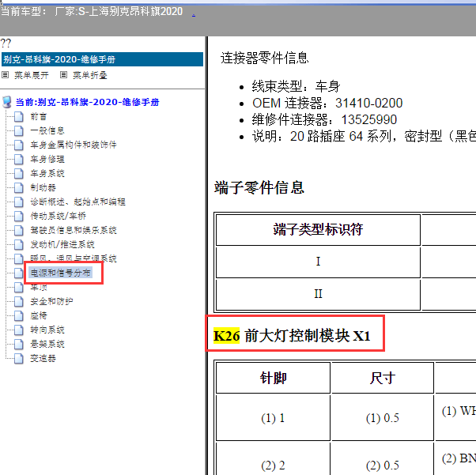Click the 线束类型：车身 bullet

tap(296, 86)
